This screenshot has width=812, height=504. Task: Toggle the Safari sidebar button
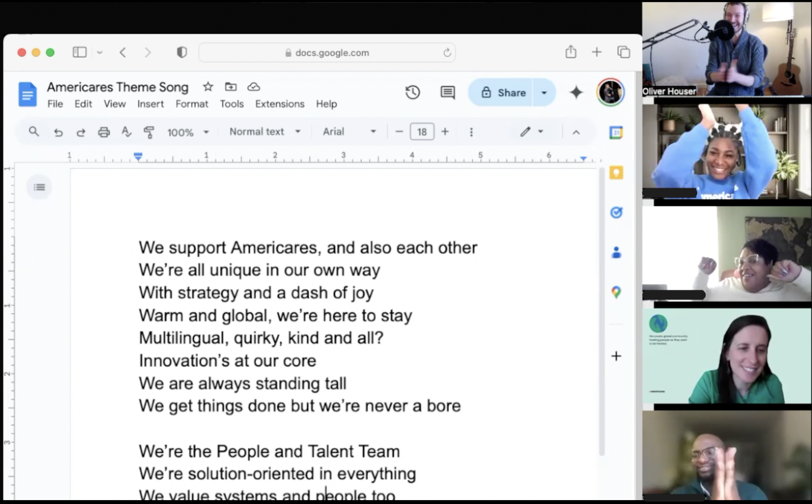(80, 52)
